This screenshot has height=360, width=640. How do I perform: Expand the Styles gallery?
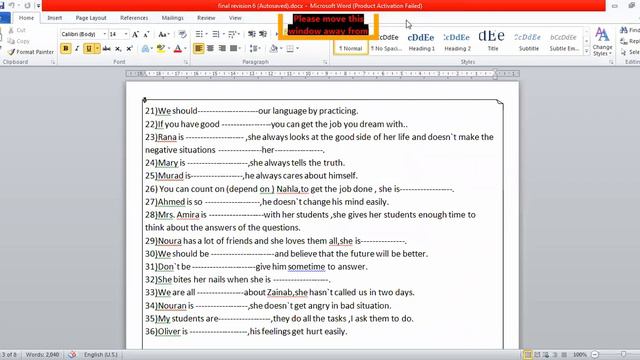pyautogui.click(x=587, y=52)
